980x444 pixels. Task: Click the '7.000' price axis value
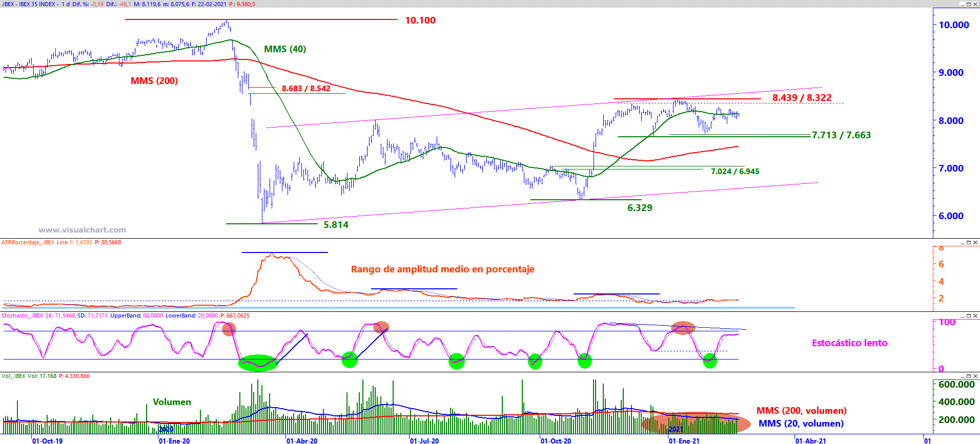951,168
